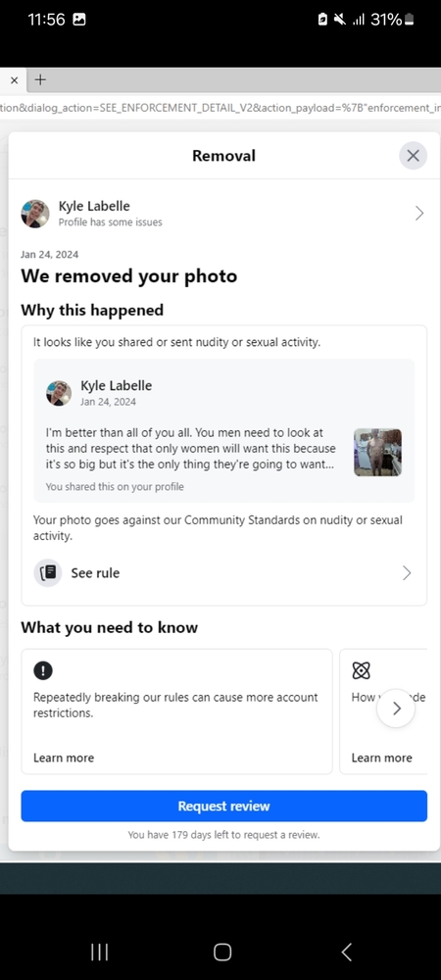
Task: Click Learn more under account restrictions
Action: (x=64, y=758)
